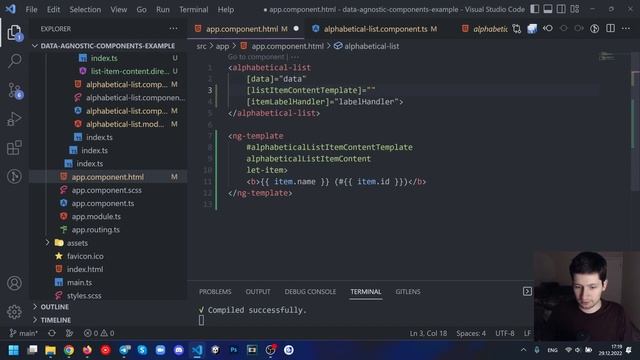Switch to the OUTPUT panel tab

point(258,291)
